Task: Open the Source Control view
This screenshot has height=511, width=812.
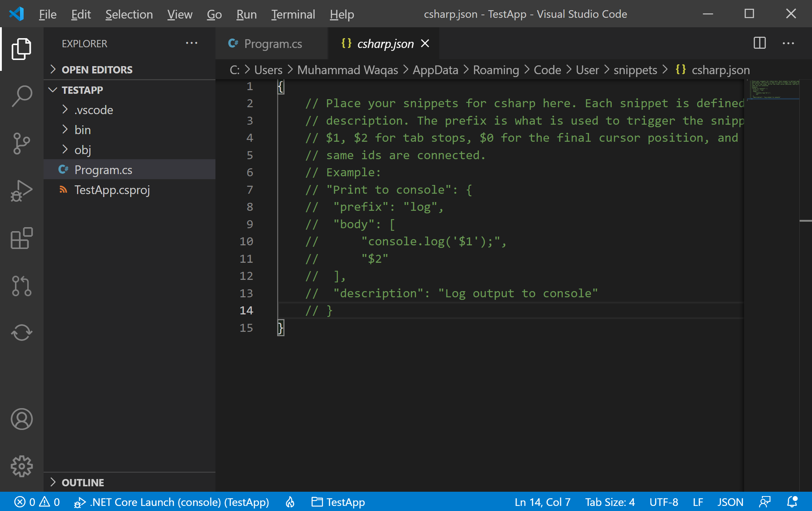Action: [x=22, y=143]
